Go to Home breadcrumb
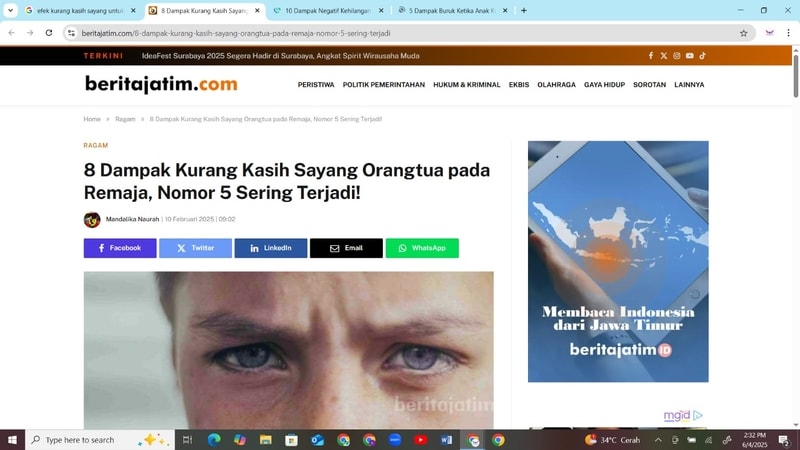This screenshot has width=800, height=450. point(92,119)
